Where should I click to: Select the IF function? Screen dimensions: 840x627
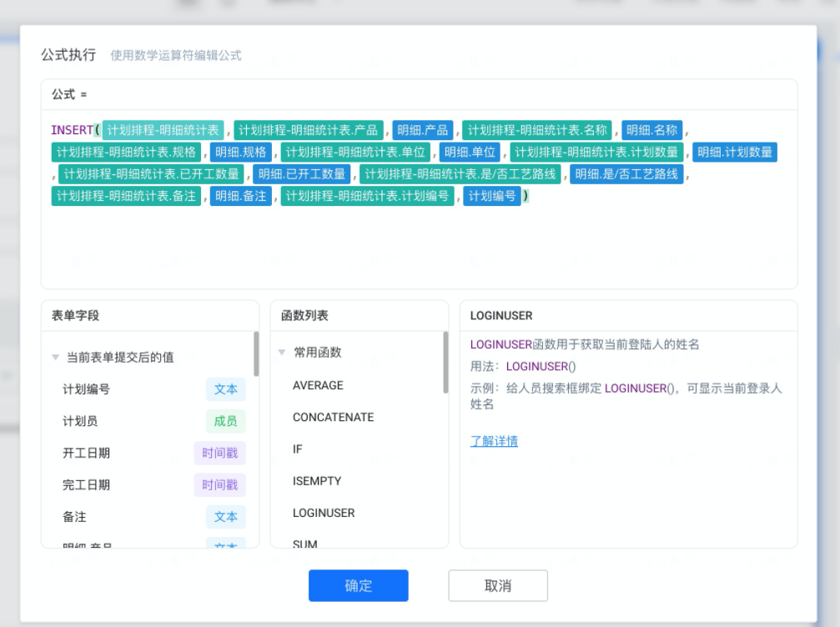click(x=297, y=449)
